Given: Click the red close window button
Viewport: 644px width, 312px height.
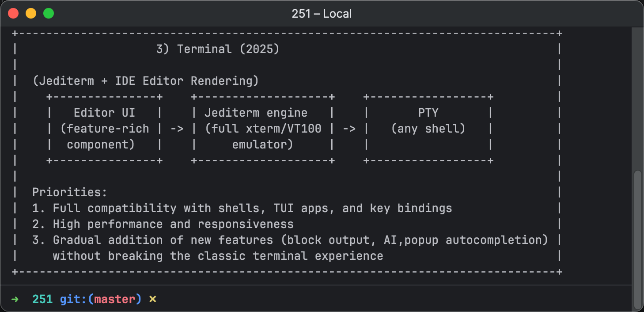Looking at the screenshot, I should pos(13,13).
